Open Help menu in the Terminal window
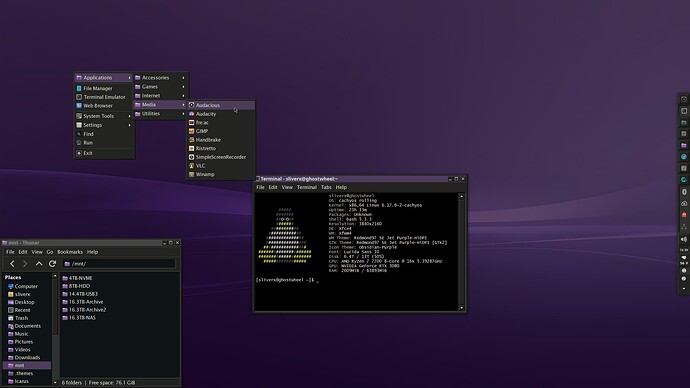 [341, 187]
